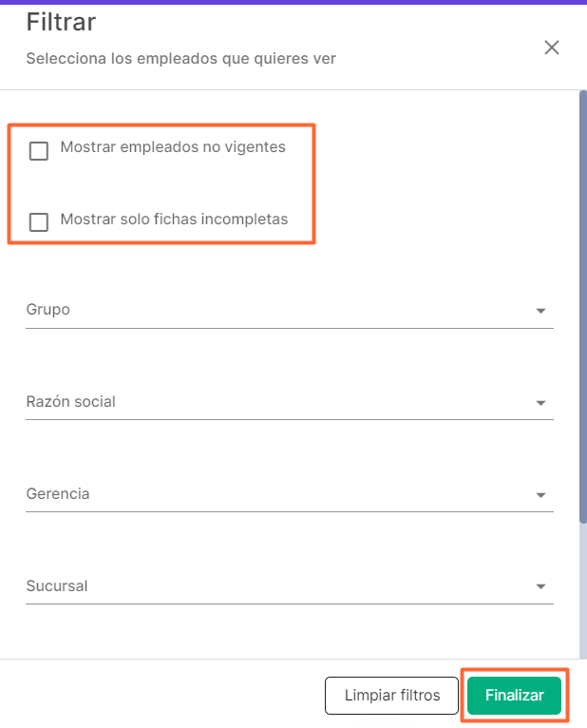Viewport: 587px width, 728px height.
Task: Click the empty area below the Sucursal field
Action: pyautogui.click(x=285, y=631)
